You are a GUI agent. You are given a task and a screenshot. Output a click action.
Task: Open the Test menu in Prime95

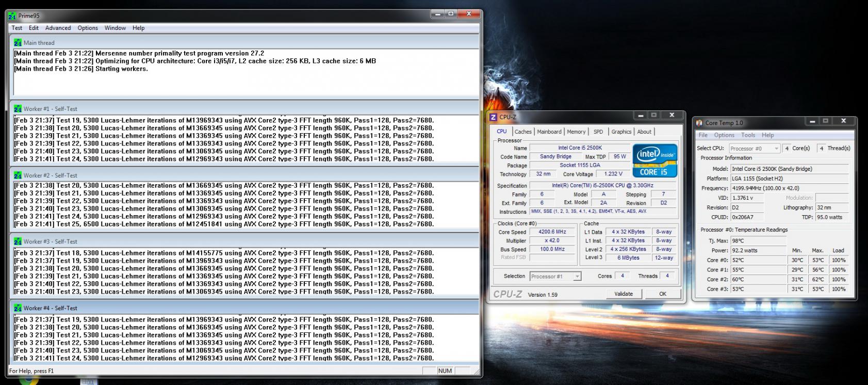pos(17,28)
